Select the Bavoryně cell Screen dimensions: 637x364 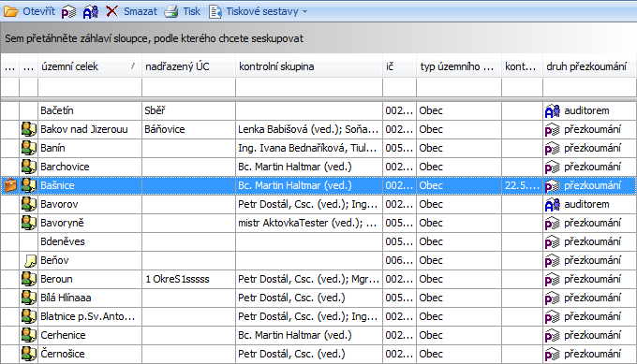tap(90, 223)
